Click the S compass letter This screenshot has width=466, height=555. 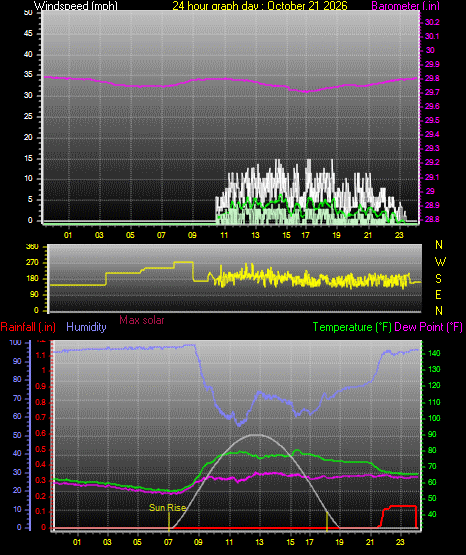pos(438,279)
